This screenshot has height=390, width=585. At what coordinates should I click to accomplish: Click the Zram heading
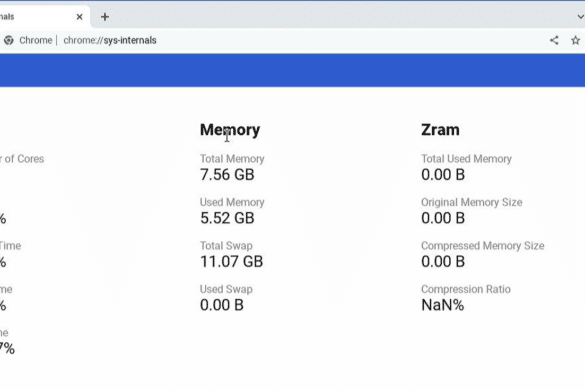pos(440,130)
